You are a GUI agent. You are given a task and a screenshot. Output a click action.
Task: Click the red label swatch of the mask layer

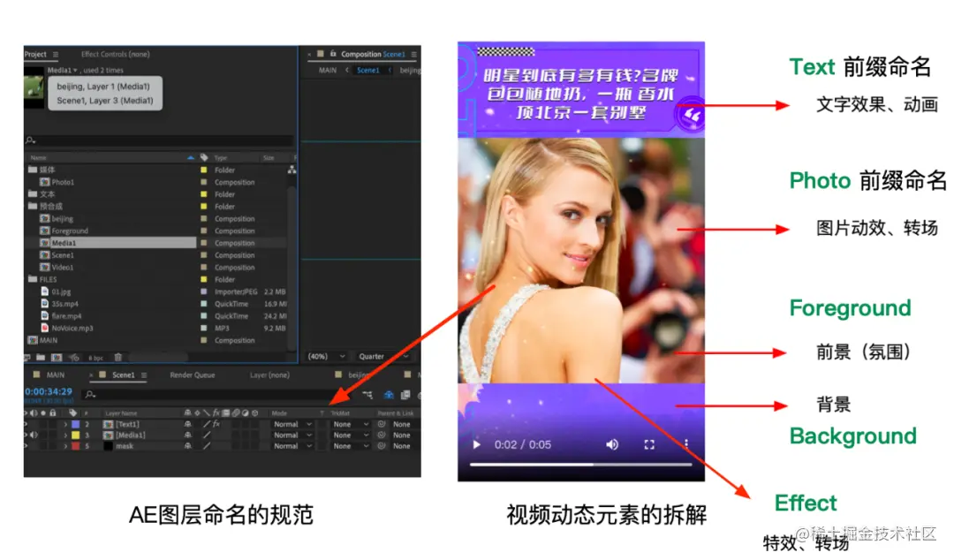coord(73,446)
